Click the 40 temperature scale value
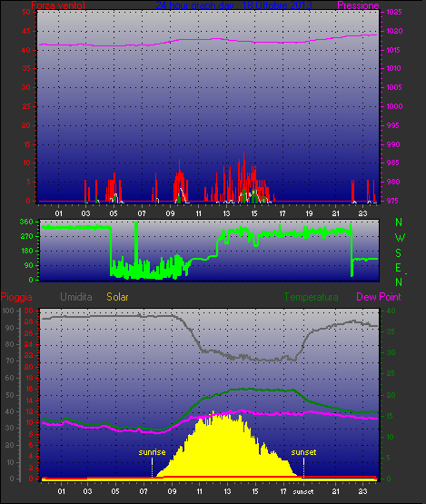 tap(391, 311)
